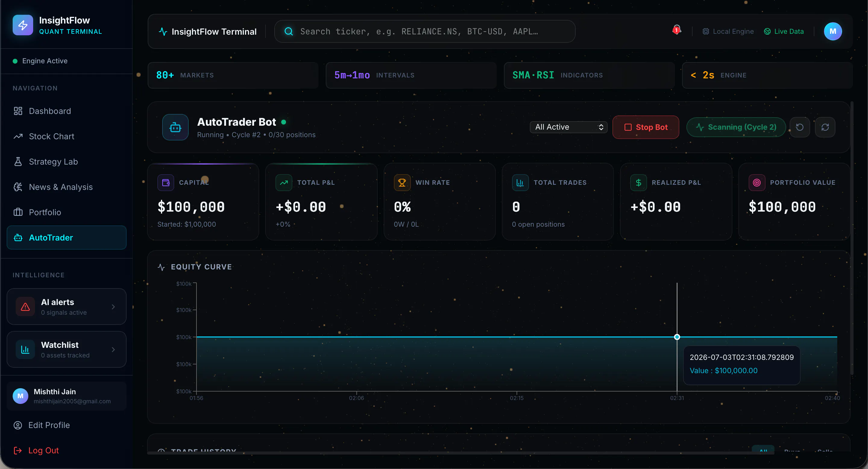Image resolution: width=868 pixels, height=469 pixels.
Task: Click the Live Data label
Action: (789, 31)
